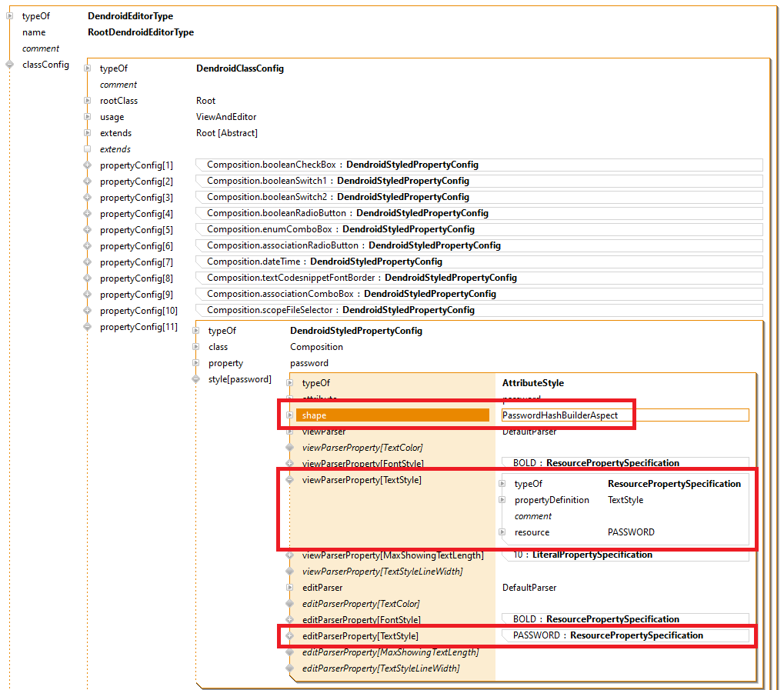The height and width of the screenshot is (690, 784).
Task: Click the PasswordHashBuilderAspect shape value field
Action: tap(624, 415)
